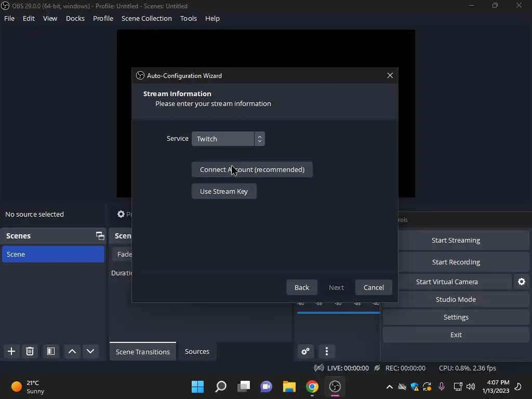532x399 pixels.
Task: Open weather widget showing 21°C Sunny
Action: 28,387
